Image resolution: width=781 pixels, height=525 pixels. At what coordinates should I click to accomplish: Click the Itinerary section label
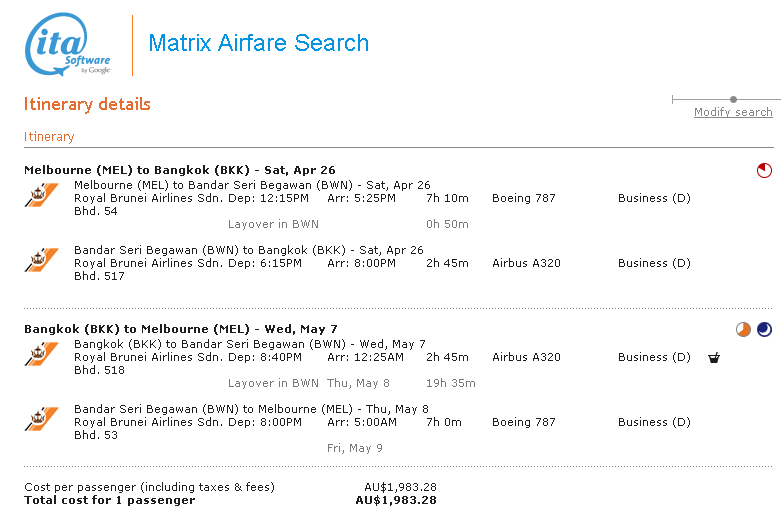click(x=49, y=137)
